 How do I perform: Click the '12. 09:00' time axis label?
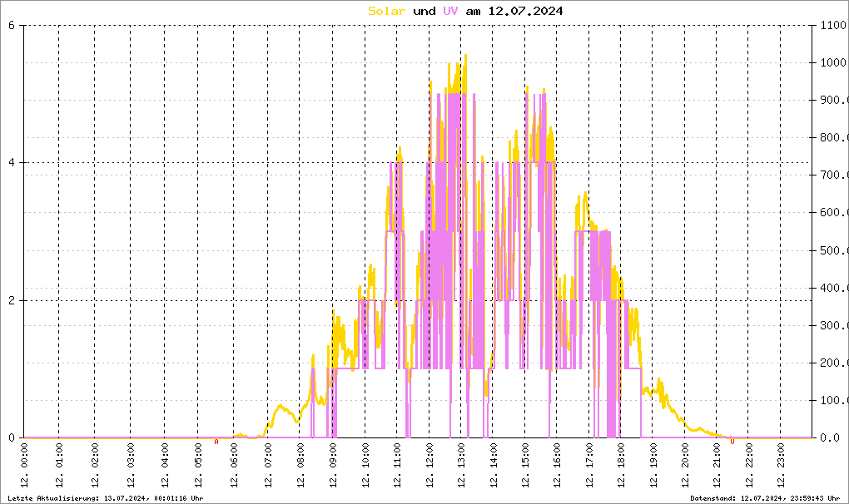point(333,465)
